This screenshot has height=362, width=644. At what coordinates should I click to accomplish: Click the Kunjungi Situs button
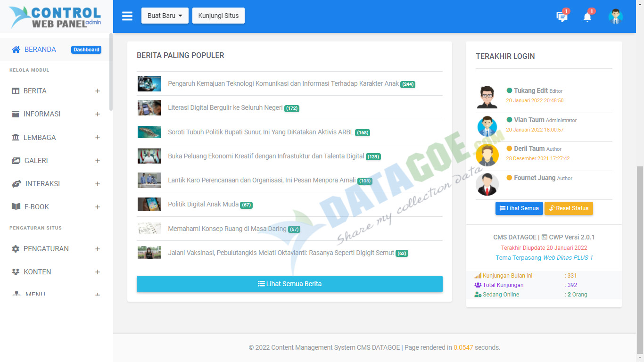pos(218,16)
